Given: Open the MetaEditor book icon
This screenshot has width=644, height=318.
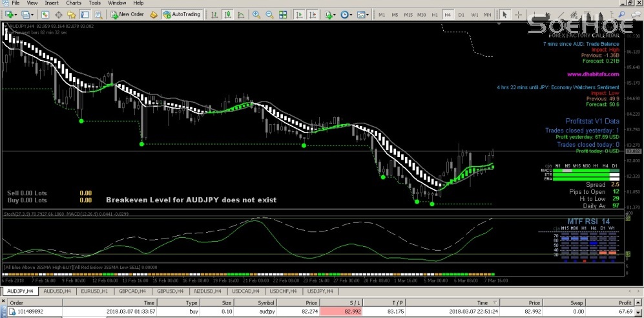Looking at the screenshot, I should [153, 14].
